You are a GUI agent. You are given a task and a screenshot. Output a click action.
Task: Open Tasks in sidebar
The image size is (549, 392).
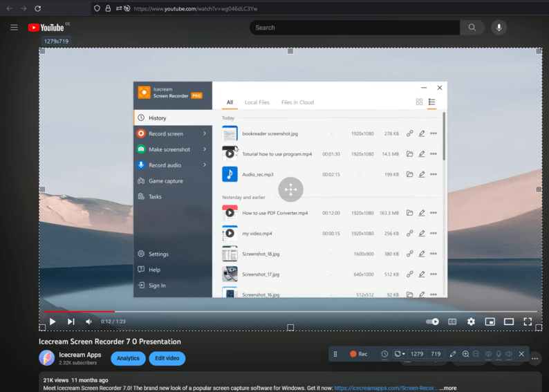click(x=173, y=197)
